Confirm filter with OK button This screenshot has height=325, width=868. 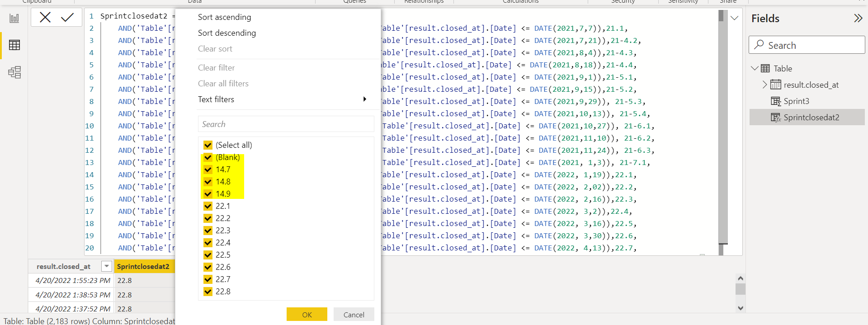[x=307, y=314]
